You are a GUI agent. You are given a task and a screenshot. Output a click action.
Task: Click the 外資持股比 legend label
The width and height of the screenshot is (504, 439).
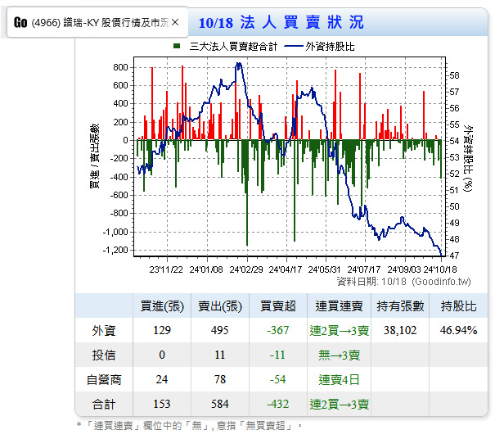tap(330, 47)
